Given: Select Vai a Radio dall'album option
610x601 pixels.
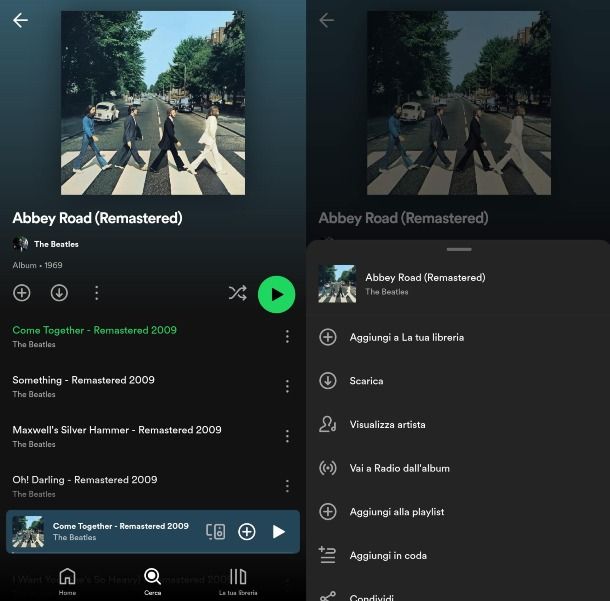Looking at the screenshot, I should click(x=458, y=468).
